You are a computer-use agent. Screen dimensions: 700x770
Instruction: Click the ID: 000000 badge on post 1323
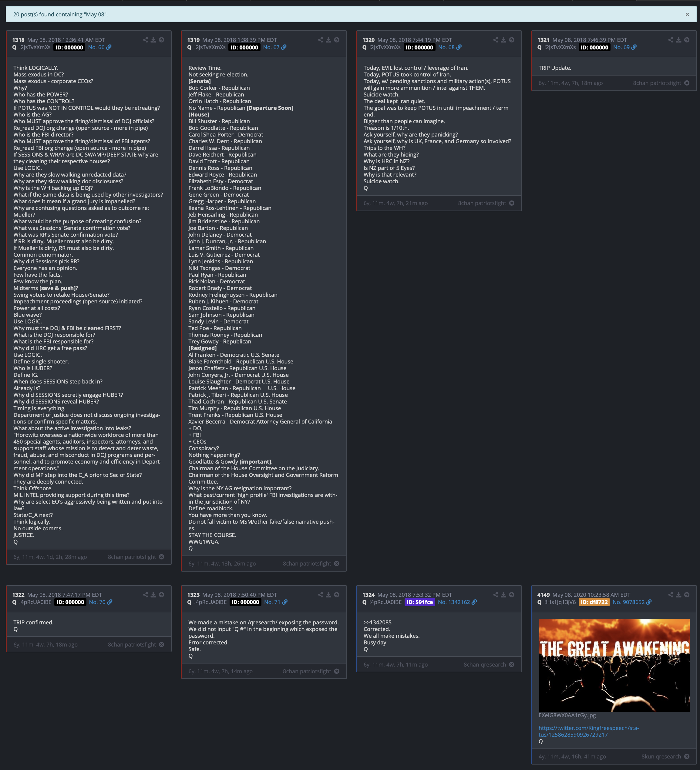[245, 602]
